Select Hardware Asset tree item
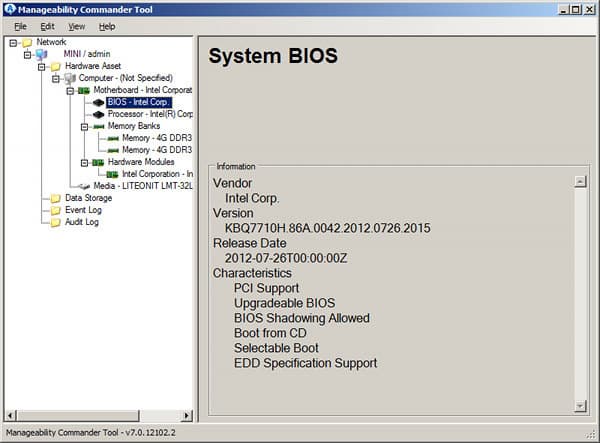600x443 pixels. click(93, 66)
